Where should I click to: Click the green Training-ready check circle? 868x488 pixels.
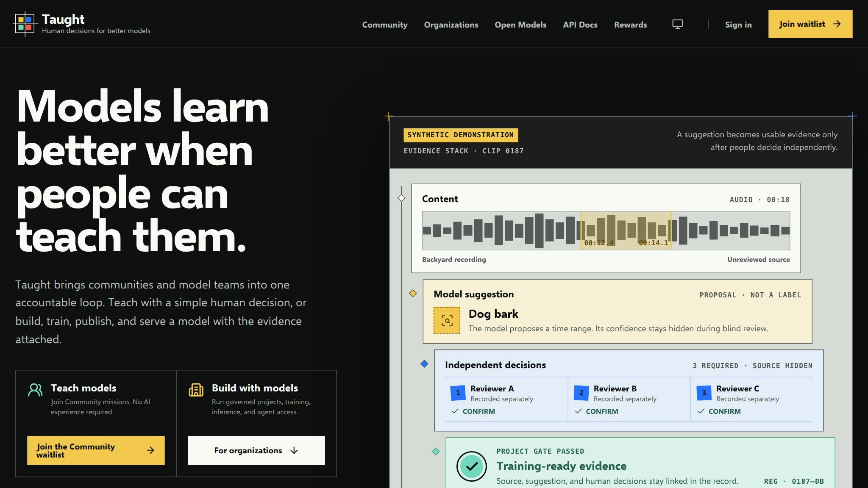[x=471, y=466]
